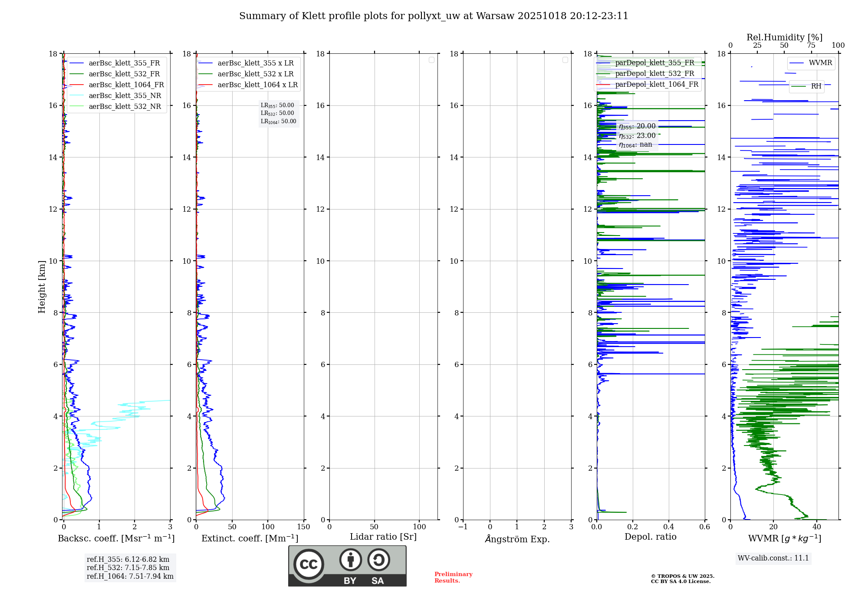Screen dimensions: 868x590
Task: Click the aerBsc_klett_355 x LR legend entry
Action: [x=256, y=63]
